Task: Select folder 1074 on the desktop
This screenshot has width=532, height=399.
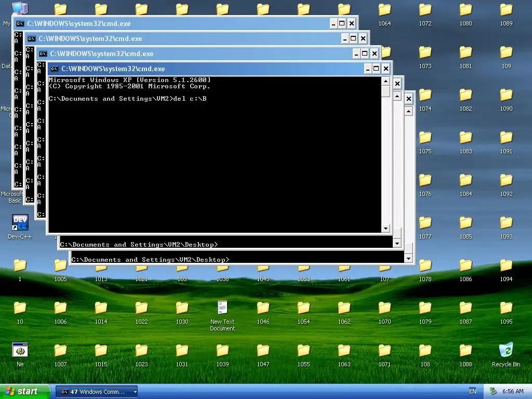Action: 425,100
